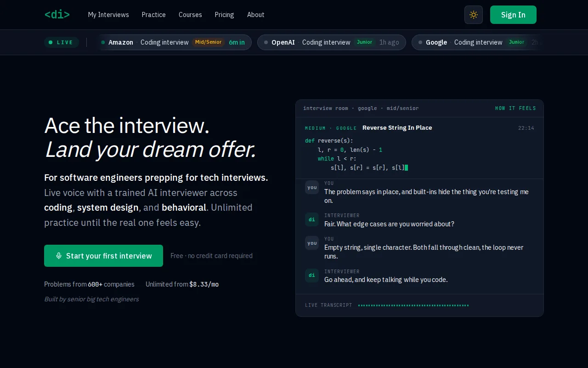588x368 pixels.
Task: Click the LIVE TRANSCRIPT label
Action: 328,305
